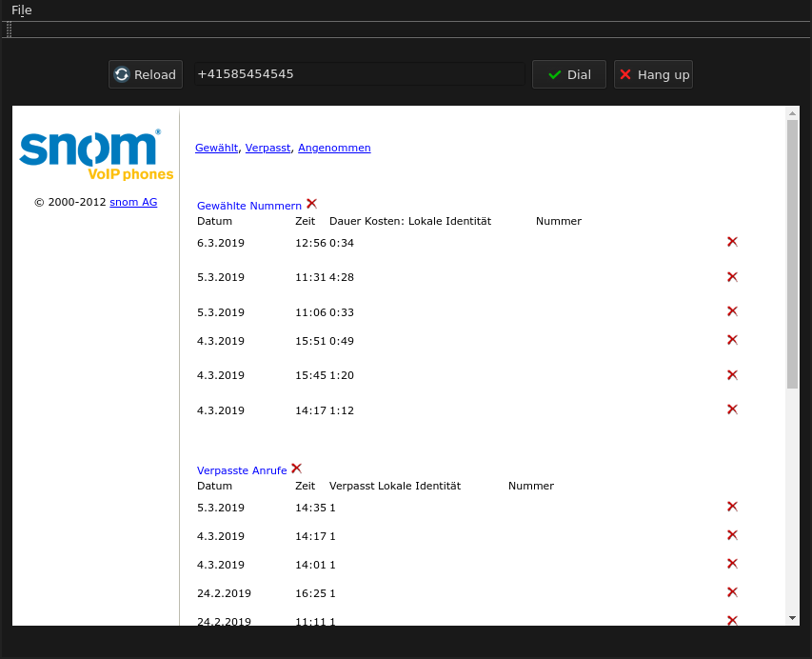
Task: Delete dialed call 4.3.2019 15:45
Action: [x=732, y=374]
